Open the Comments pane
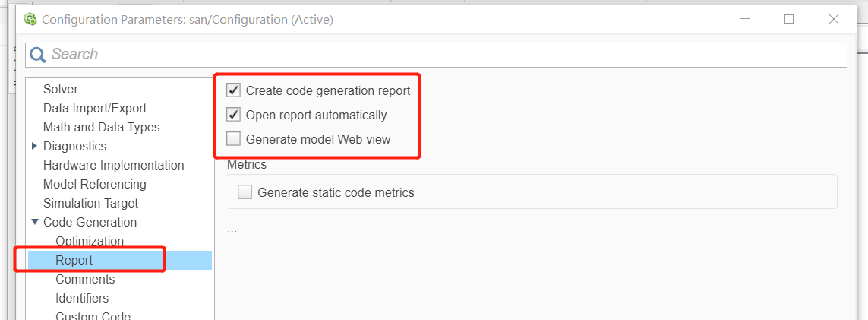The image size is (868, 320). click(x=84, y=279)
